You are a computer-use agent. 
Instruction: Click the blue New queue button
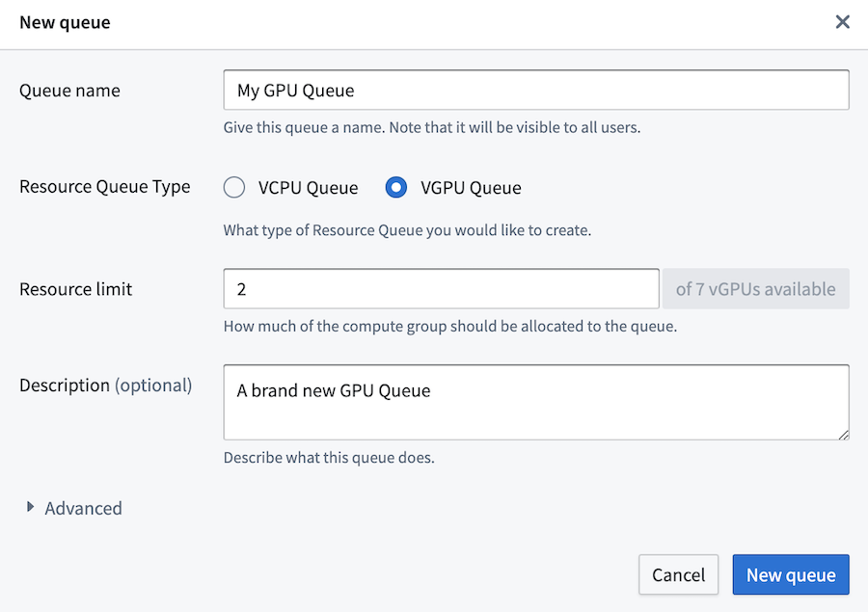[x=791, y=574]
